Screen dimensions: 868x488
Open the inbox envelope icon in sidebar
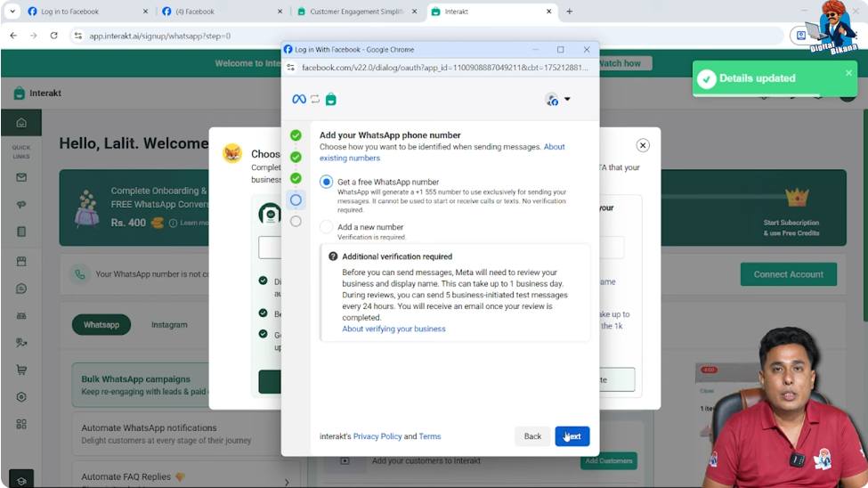click(21, 177)
